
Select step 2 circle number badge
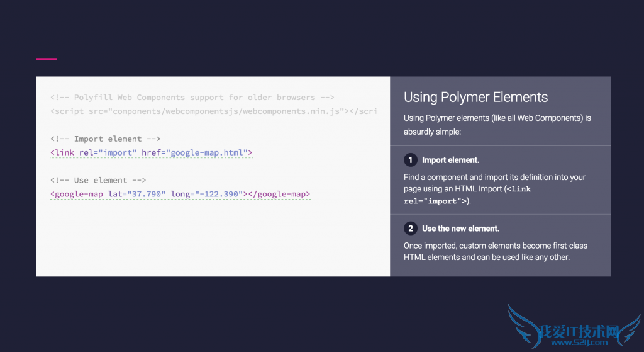[410, 228]
